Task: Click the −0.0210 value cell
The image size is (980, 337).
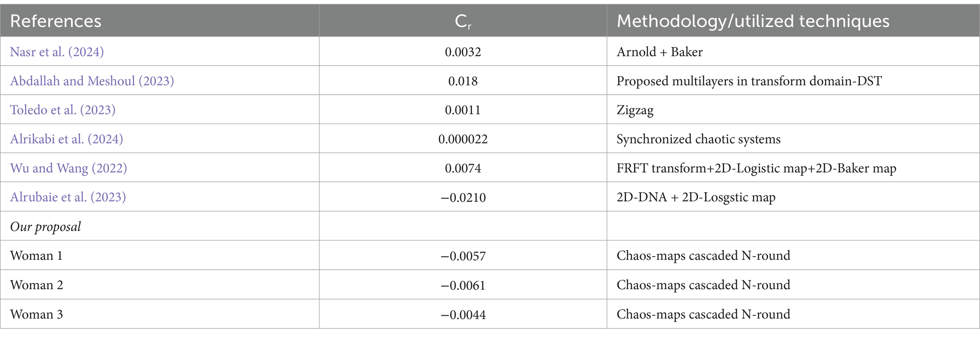Action: point(463,197)
